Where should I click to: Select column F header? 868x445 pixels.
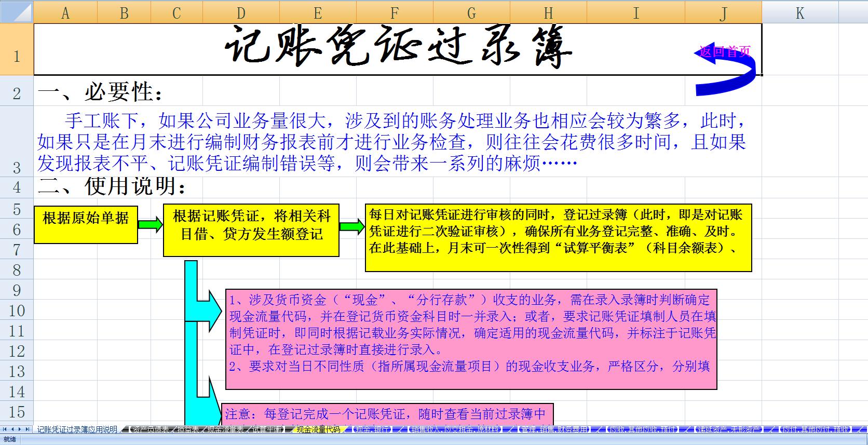(x=395, y=12)
